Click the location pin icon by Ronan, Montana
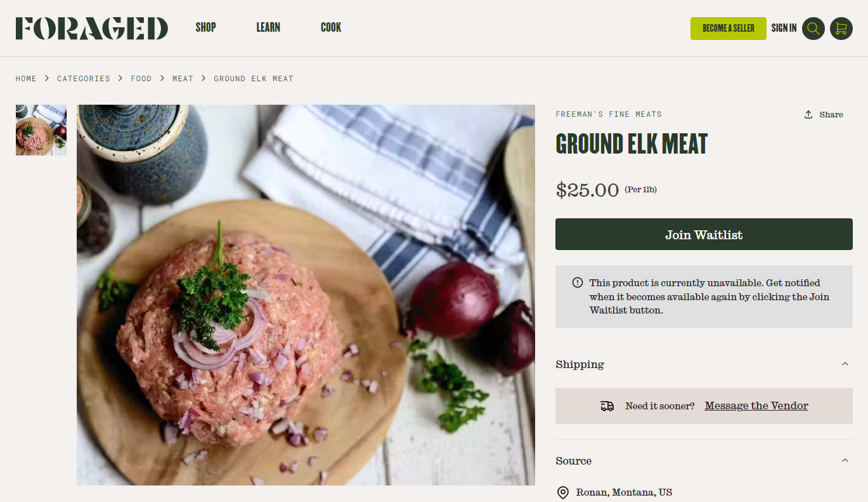The height and width of the screenshot is (502, 868). point(562,492)
